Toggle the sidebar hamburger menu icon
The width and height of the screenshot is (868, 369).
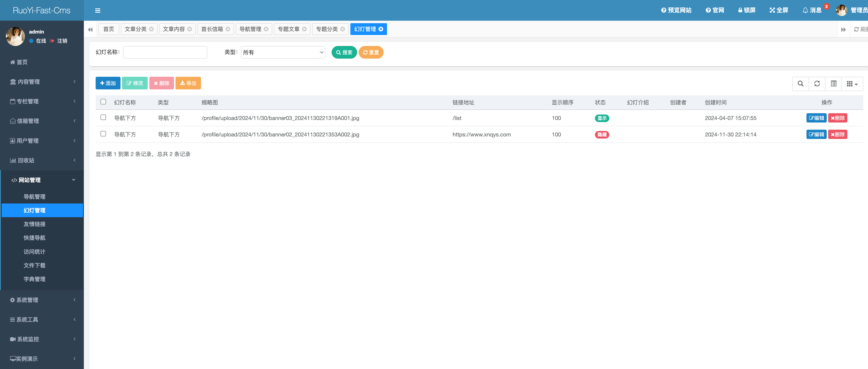click(x=98, y=11)
